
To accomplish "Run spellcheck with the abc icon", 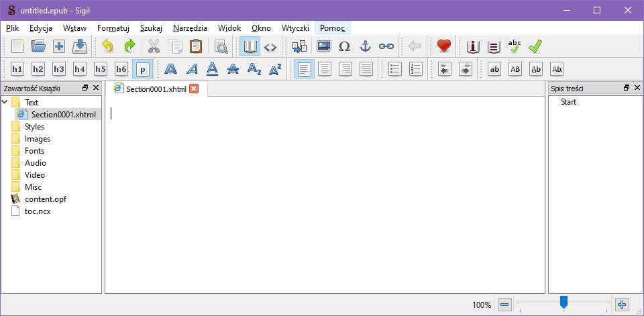I will 515,46.
